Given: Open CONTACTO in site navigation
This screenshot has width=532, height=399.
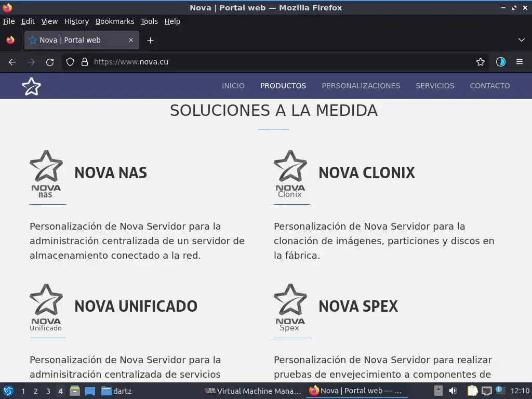Looking at the screenshot, I should [x=490, y=86].
